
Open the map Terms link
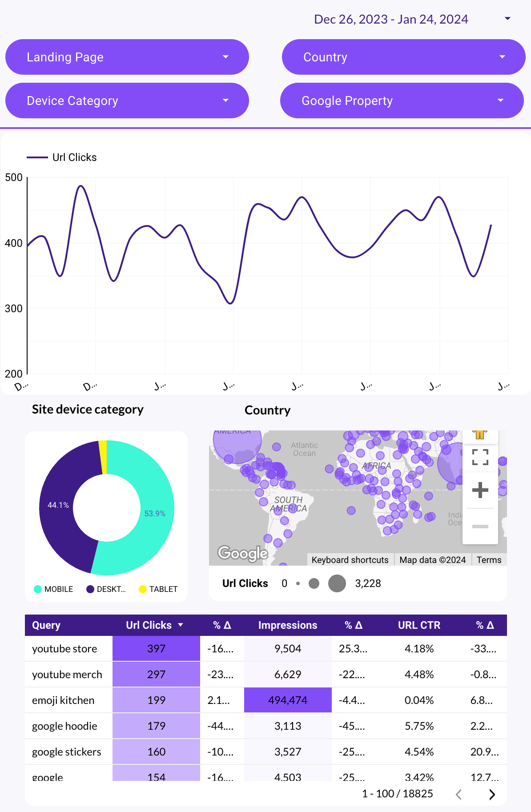click(x=489, y=560)
